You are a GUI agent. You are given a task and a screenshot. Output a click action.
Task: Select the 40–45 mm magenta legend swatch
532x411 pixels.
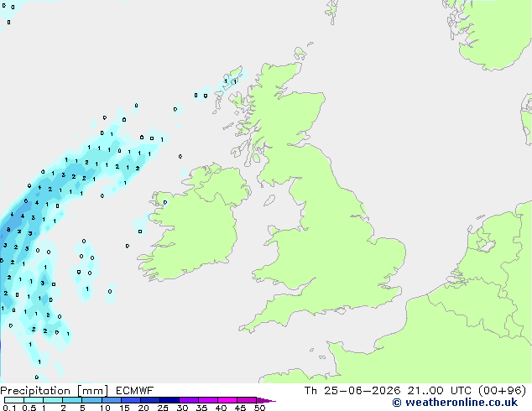[227, 400]
